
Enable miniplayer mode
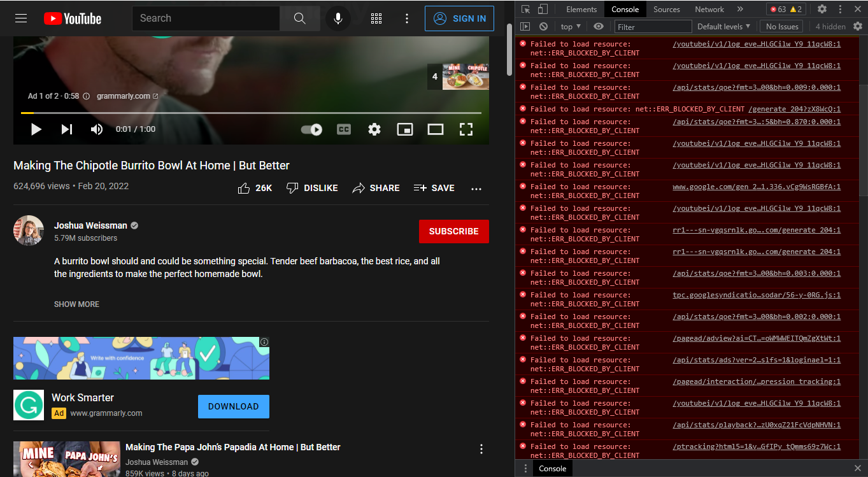[405, 129]
